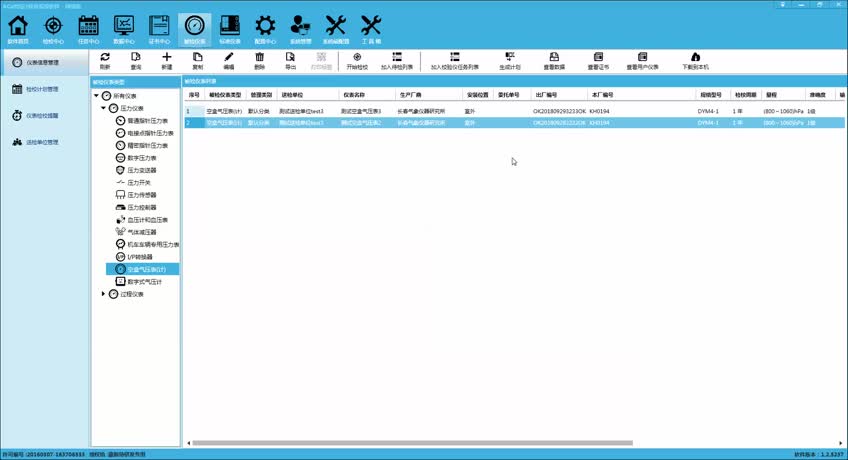848x460 pixels.
Task: Collapse the 所有仪表 tree node
Action: tap(96, 96)
